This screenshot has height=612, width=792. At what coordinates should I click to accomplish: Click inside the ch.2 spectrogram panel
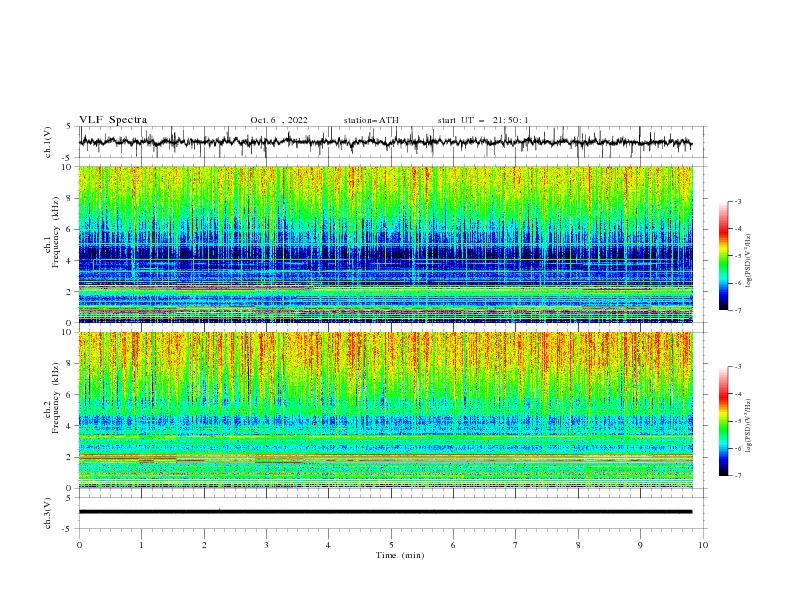pyautogui.click(x=385, y=410)
